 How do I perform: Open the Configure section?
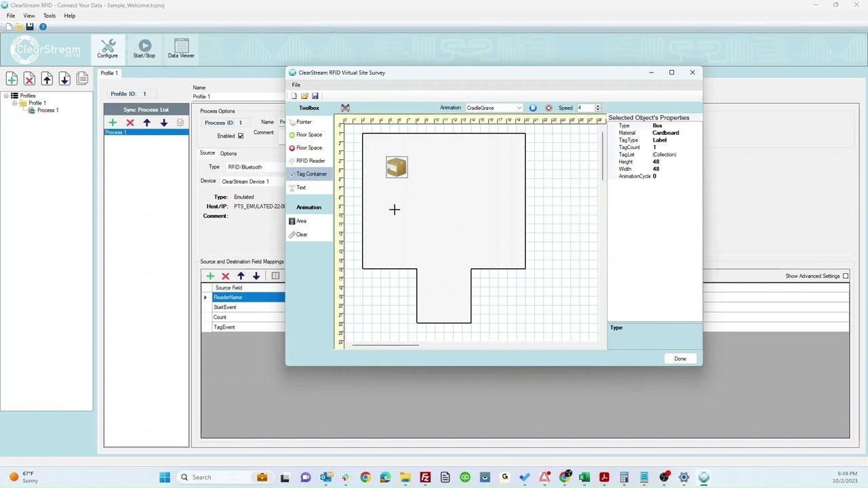[107, 48]
